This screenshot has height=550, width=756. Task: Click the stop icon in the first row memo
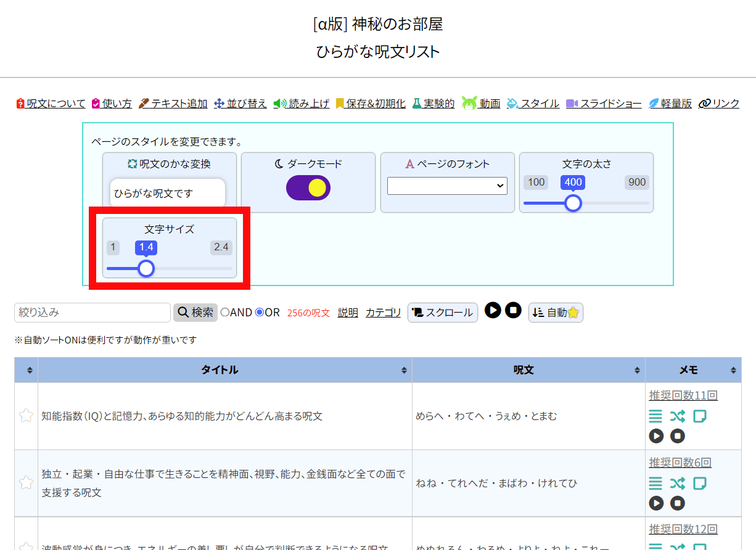pyautogui.click(x=678, y=436)
